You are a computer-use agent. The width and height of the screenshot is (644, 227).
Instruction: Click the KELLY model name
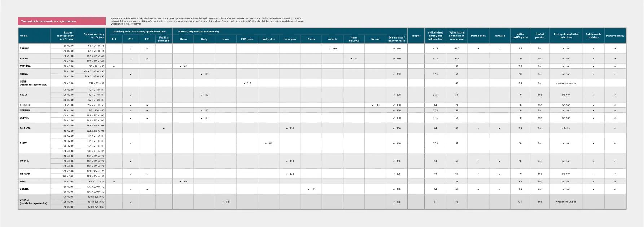(23, 95)
